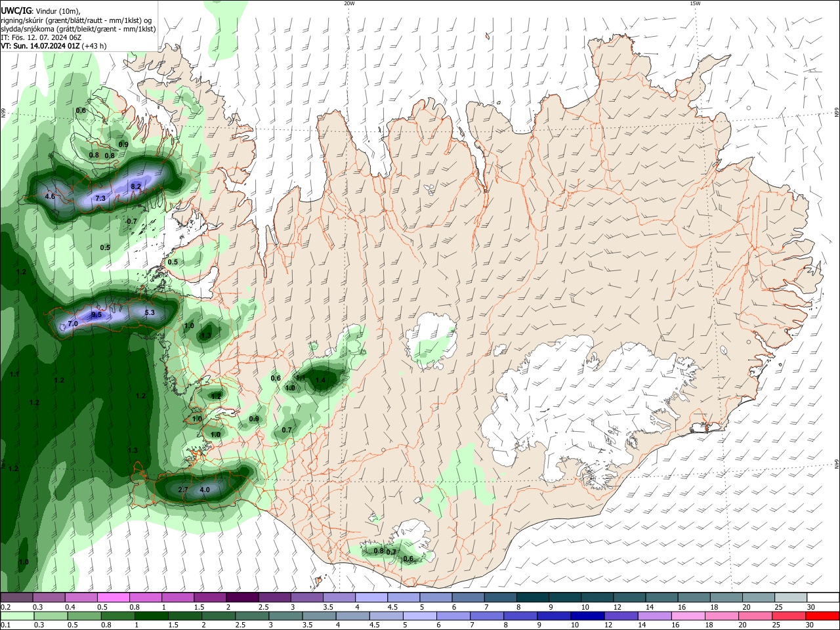This screenshot has height=630, width=840.
Task: Click the 9.5 precipitation value on the map
Action: 96,315
